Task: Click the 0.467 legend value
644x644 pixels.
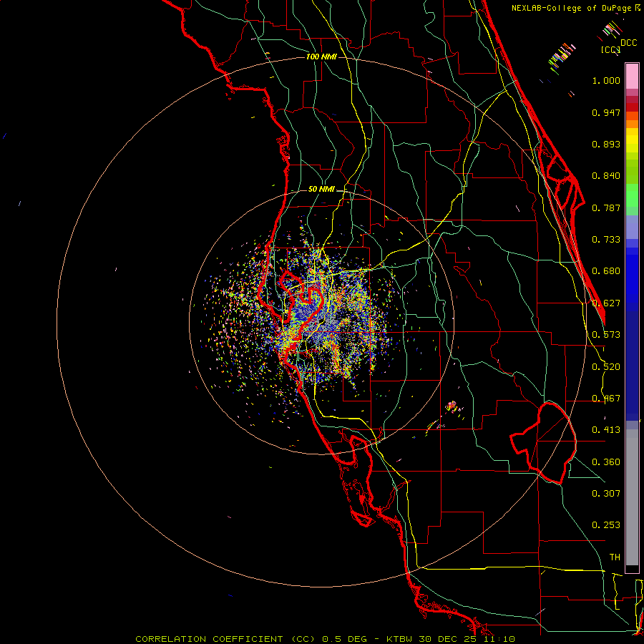Action: pyautogui.click(x=606, y=399)
